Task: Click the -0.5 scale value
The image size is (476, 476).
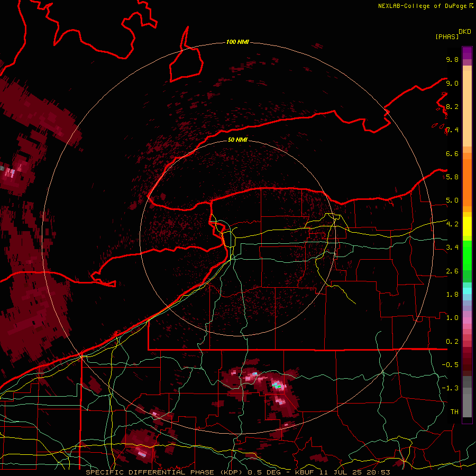Action: click(450, 365)
